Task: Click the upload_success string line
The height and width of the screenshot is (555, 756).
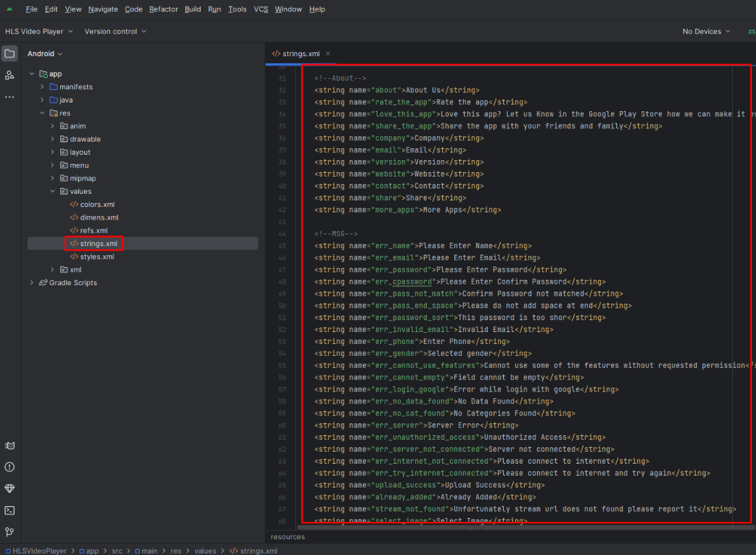Action: coord(430,485)
